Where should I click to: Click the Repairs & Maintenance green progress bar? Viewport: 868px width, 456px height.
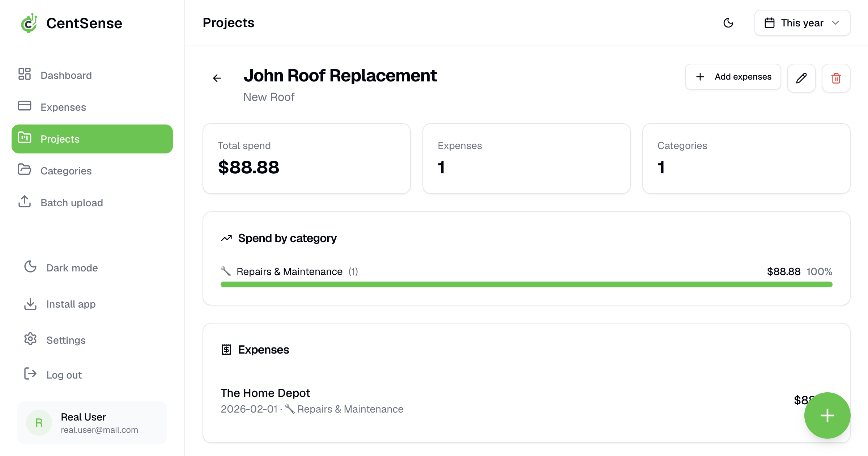point(526,284)
